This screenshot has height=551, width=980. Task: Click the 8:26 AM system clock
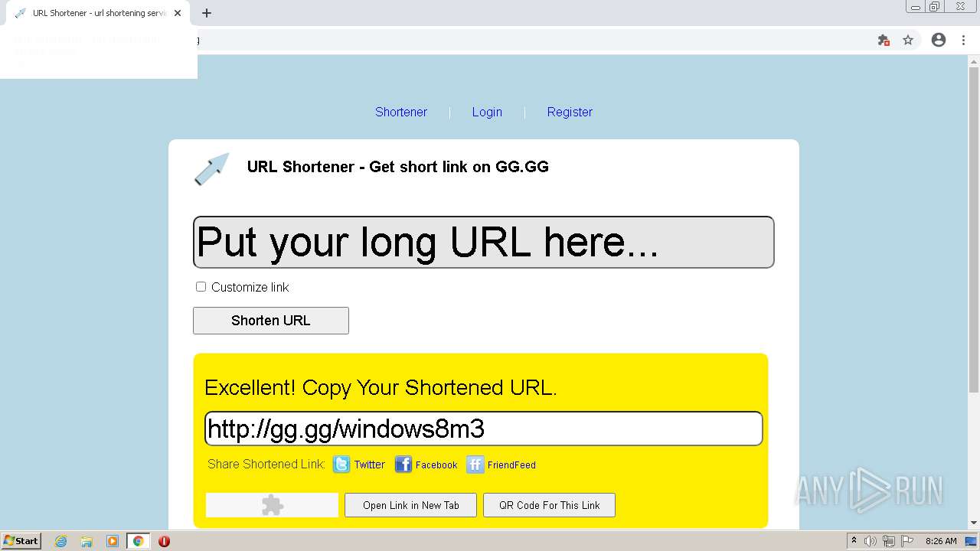click(941, 541)
